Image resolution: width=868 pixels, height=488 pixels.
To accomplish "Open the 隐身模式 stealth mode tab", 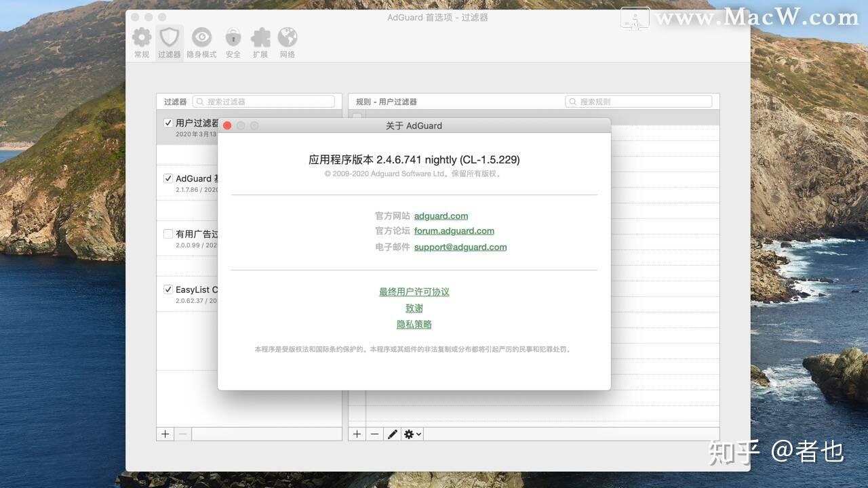I will click(x=201, y=43).
